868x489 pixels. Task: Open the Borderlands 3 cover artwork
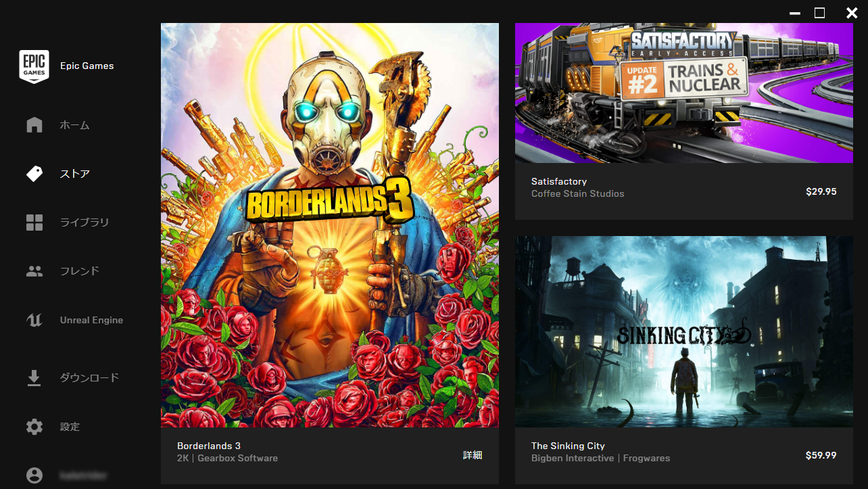[x=330, y=225]
